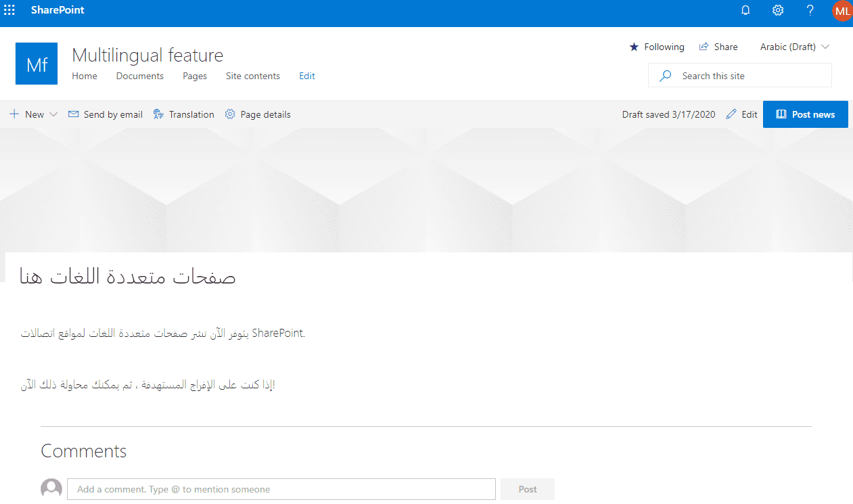Focus the Search this site box

coord(740,76)
